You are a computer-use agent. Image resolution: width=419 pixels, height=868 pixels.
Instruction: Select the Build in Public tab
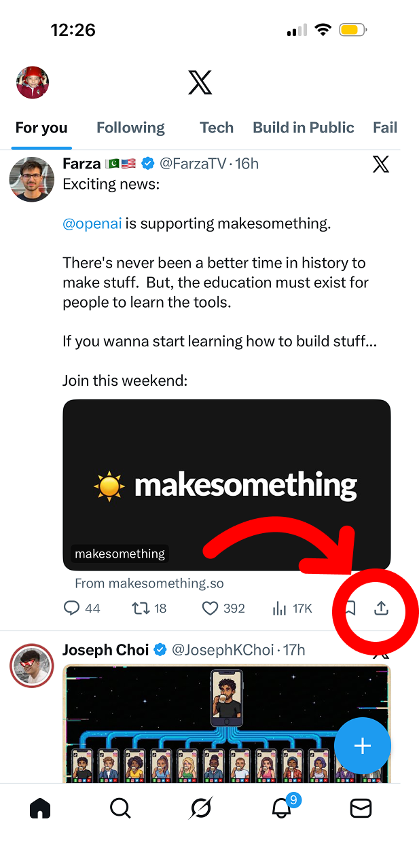coord(304,128)
